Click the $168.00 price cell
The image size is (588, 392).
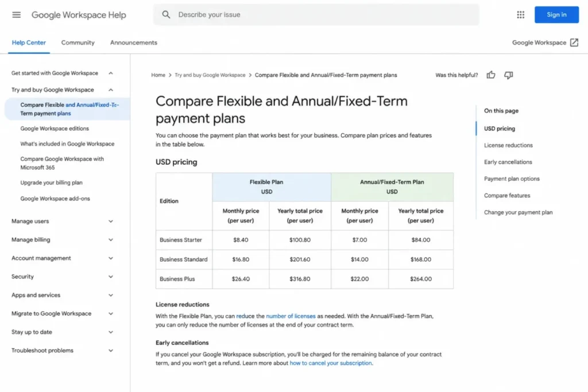[x=421, y=259]
